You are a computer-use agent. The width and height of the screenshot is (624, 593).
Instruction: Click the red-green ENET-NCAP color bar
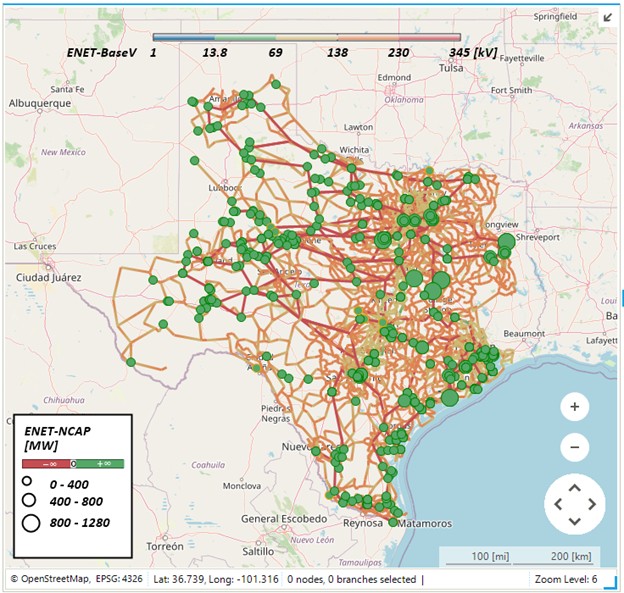(x=73, y=464)
